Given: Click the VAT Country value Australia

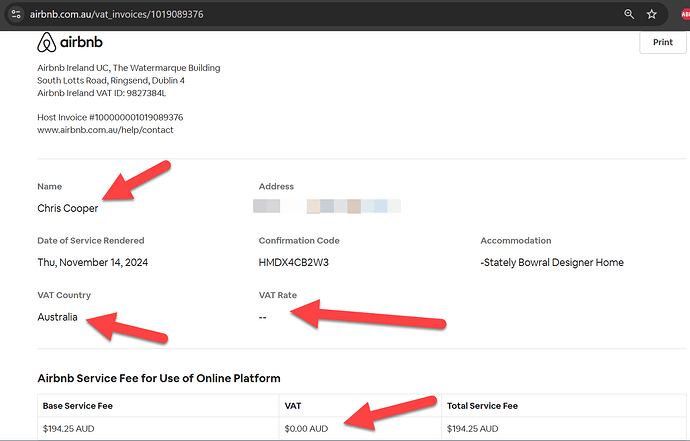Looking at the screenshot, I should click(57, 317).
